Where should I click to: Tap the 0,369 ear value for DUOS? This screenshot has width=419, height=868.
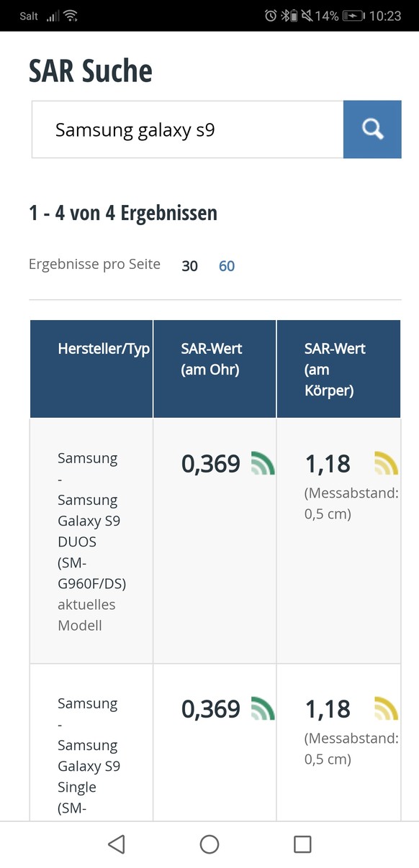click(211, 464)
